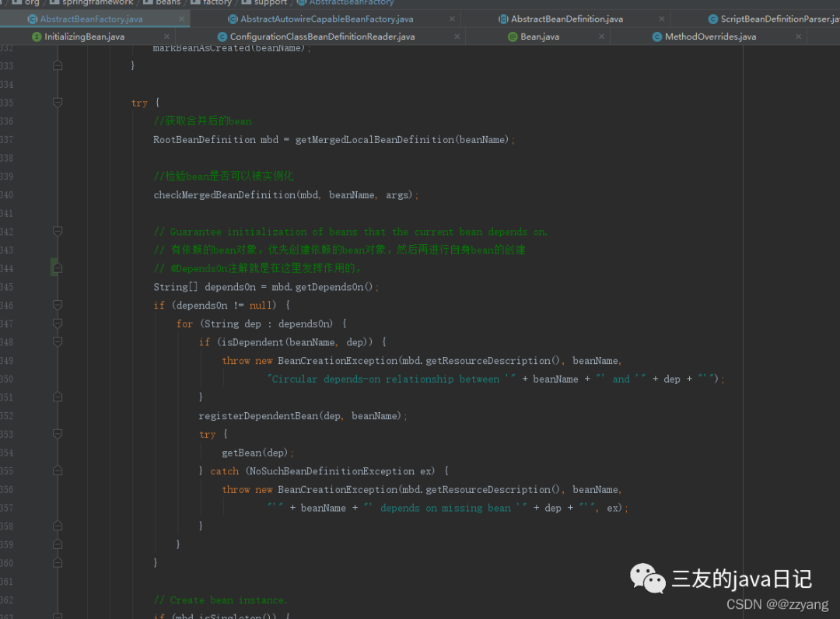
Task: Click the annotation icon on Bean.java tab
Action: coord(513,37)
